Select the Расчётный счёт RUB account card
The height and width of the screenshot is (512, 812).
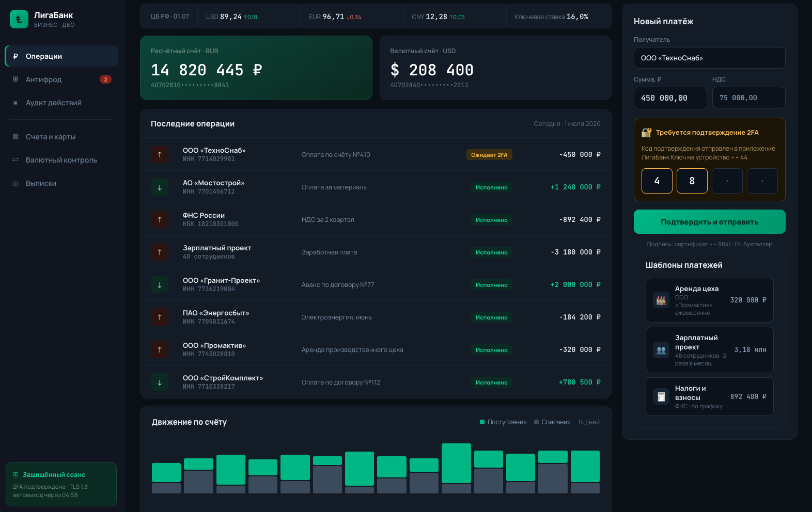point(256,68)
